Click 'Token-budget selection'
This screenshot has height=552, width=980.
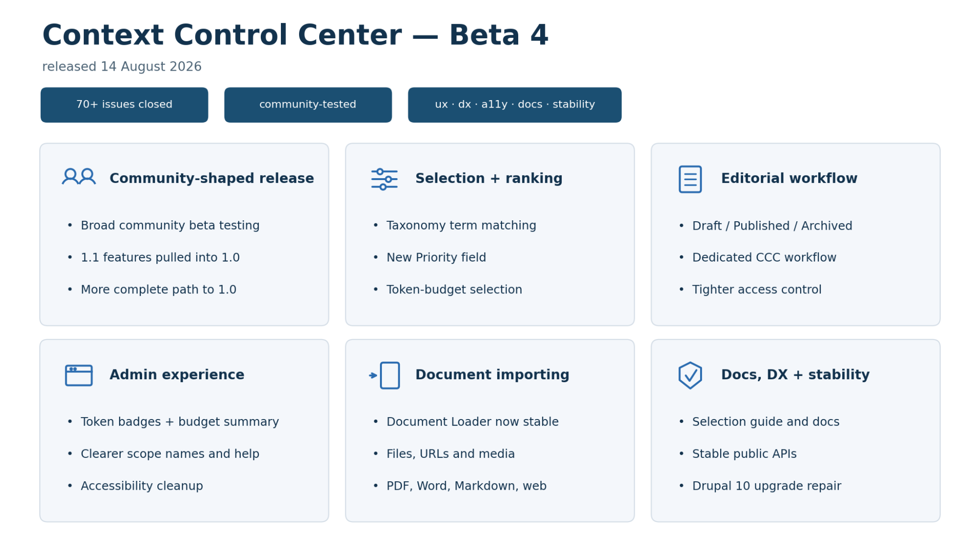click(x=454, y=289)
